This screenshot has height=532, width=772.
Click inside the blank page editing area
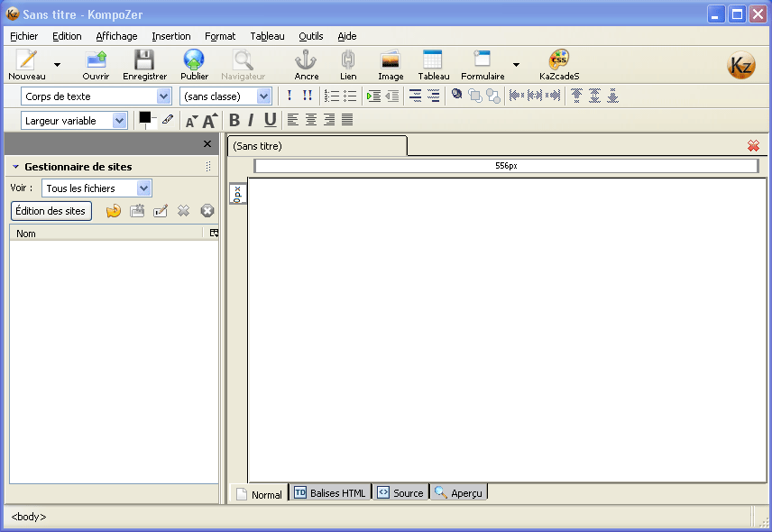point(507,330)
